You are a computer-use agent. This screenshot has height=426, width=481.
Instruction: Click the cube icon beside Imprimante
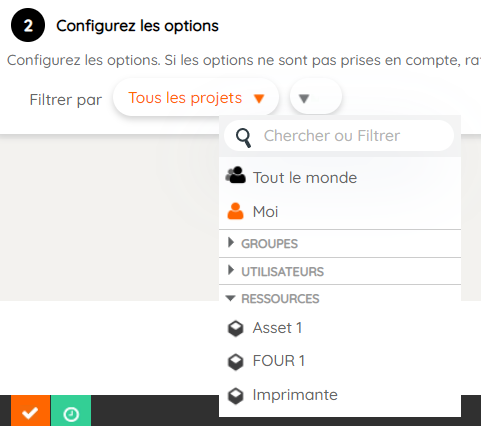coord(236,396)
